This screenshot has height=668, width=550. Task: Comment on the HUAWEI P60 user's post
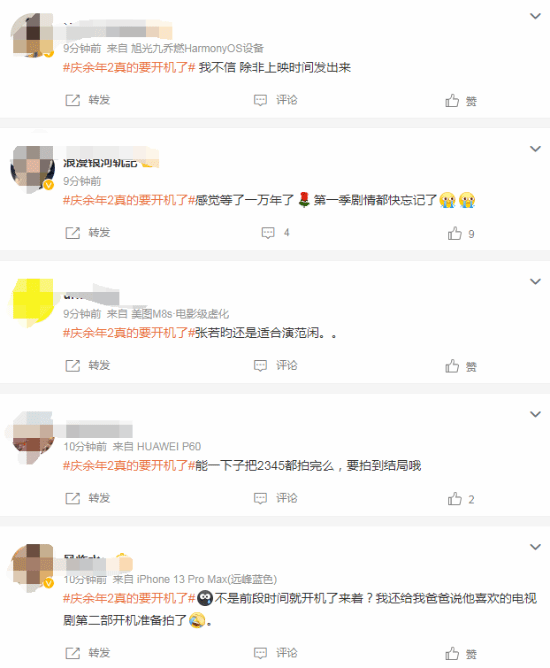(x=275, y=498)
